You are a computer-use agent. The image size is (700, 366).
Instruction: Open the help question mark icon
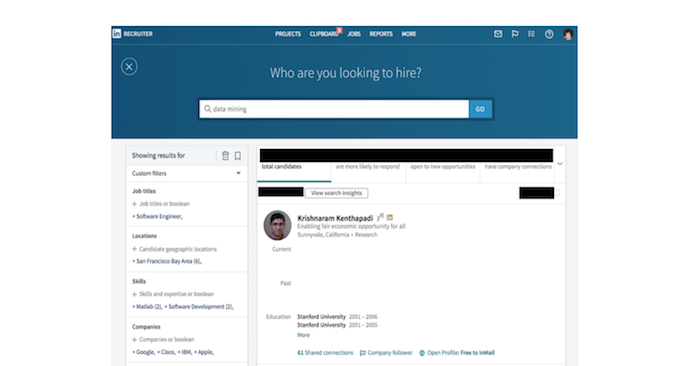coord(549,34)
